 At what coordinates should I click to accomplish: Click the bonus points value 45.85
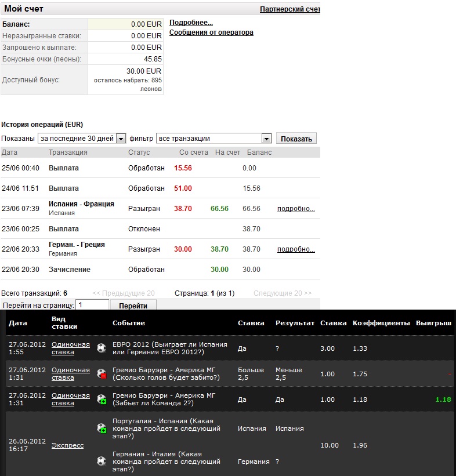pyautogui.click(x=153, y=59)
